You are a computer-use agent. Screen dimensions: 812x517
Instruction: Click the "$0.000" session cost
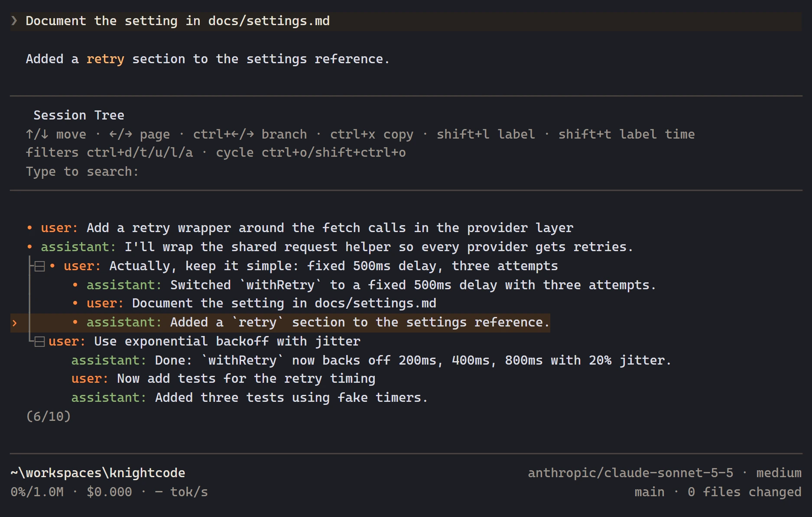109,492
